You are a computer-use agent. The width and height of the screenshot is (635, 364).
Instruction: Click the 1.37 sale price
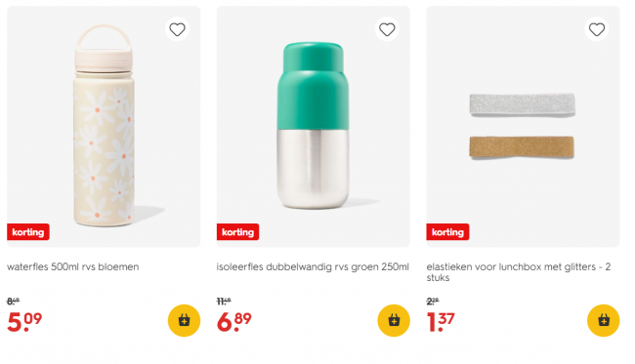442,322
